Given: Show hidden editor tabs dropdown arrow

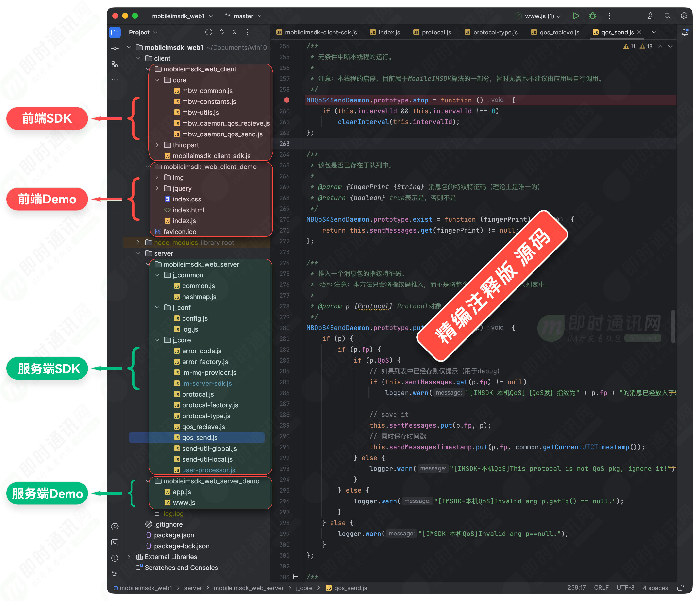Looking at the screenshot, I should 654,32.
